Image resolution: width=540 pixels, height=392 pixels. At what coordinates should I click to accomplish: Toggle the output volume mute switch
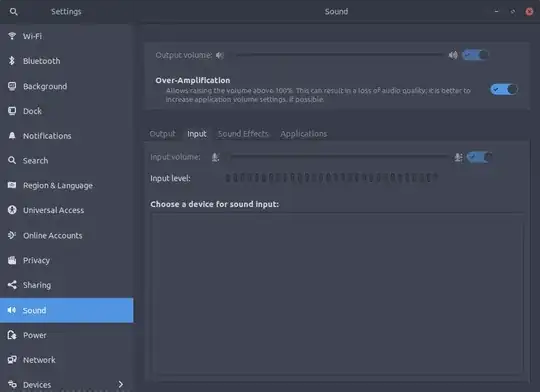pyautogui.click(x=475, y=55)
